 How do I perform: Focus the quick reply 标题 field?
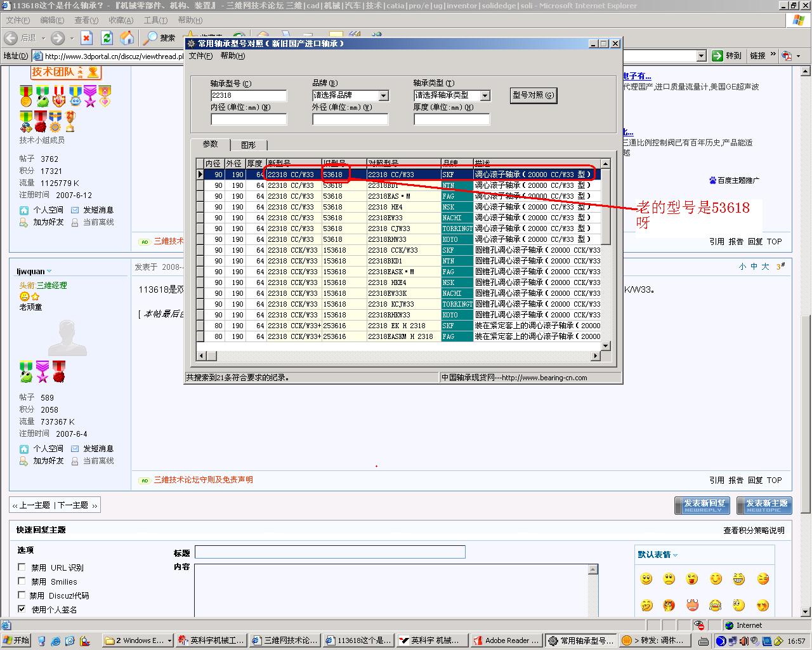pyautogui.click(x=330, y=552)
